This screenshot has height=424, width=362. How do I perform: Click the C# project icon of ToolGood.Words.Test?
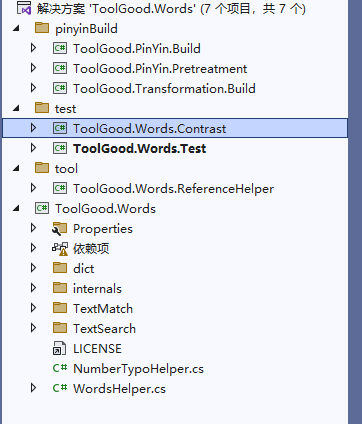tap(60, 148)
